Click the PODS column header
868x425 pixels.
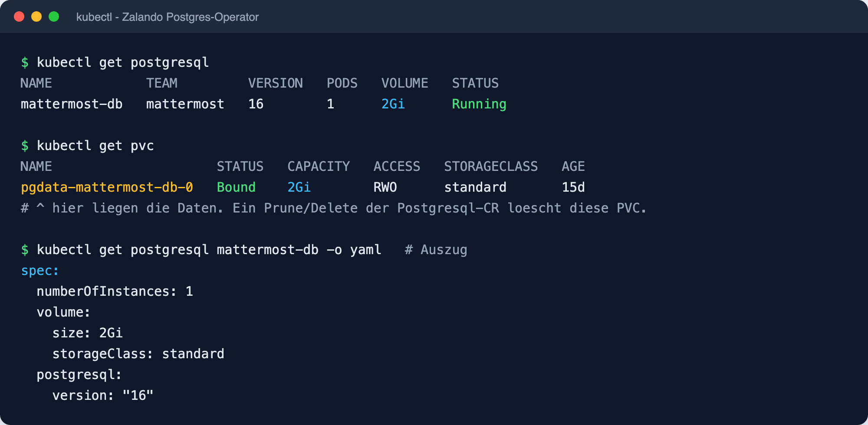click(342, 83)
